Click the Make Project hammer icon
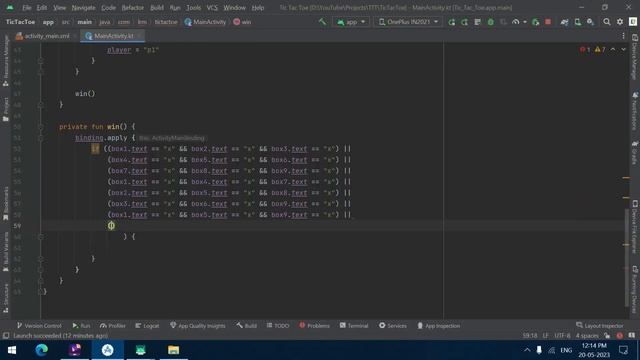 (x=322, y=22)
